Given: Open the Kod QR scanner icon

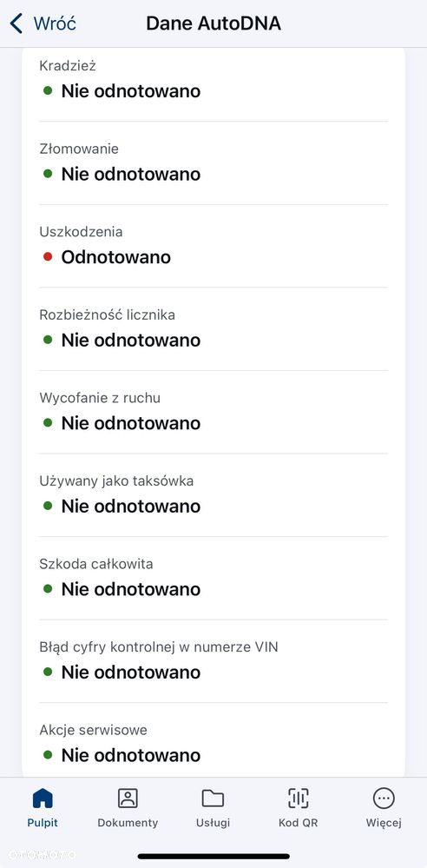Looking at the screenshot, I should [299, 798].
